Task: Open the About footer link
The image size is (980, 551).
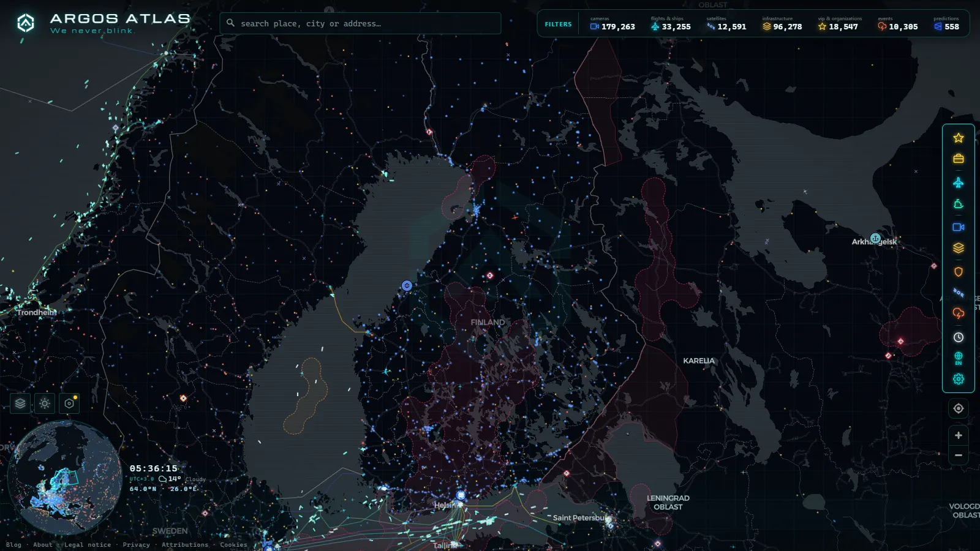Action: click(x=43, y=545)
